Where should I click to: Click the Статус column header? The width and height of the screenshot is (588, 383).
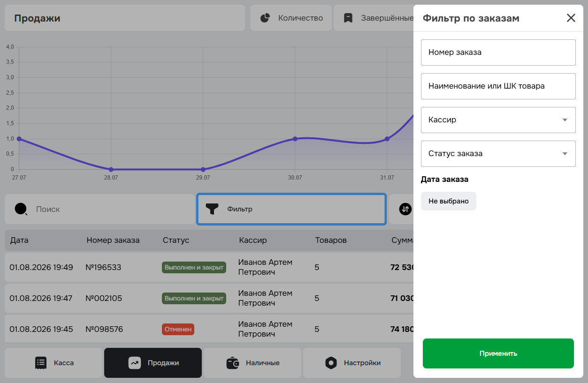click(x=176, y=240)
